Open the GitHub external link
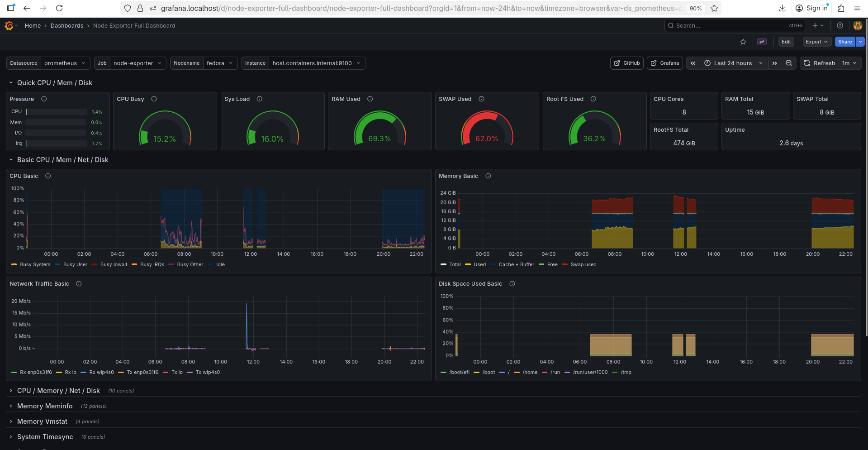The image size is (868, 450). (x=627, y=63)
